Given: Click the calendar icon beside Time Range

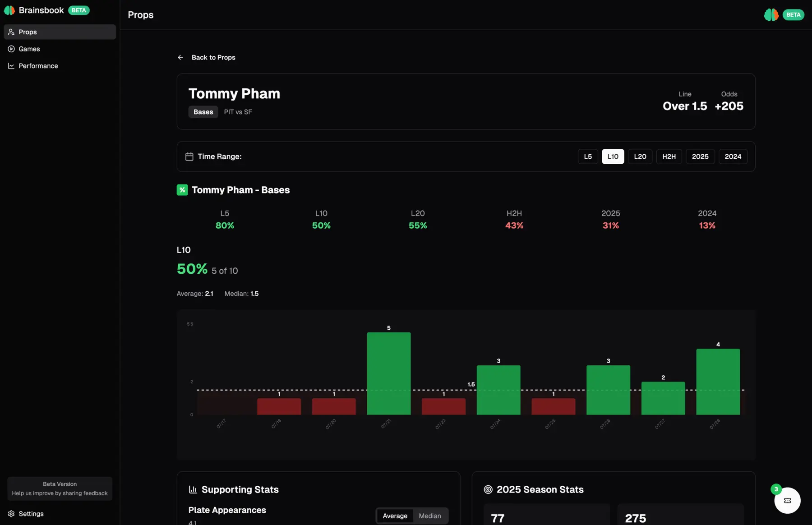Looking at the screenshot, I should (189, 157).
